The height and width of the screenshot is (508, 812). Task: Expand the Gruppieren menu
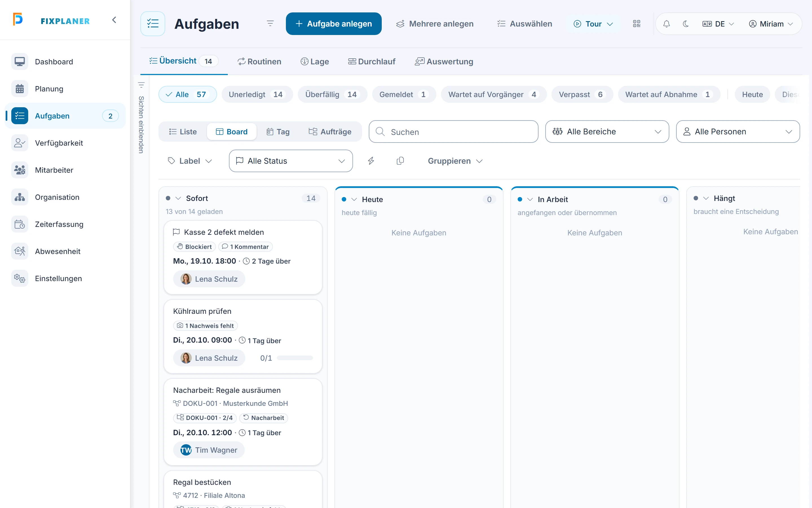click(x=455, y=161)
